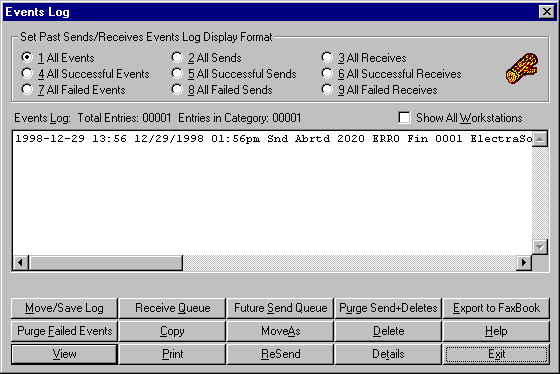Click the View button
The height and width of the screenshot is (374, 560).
pos(64,354)
